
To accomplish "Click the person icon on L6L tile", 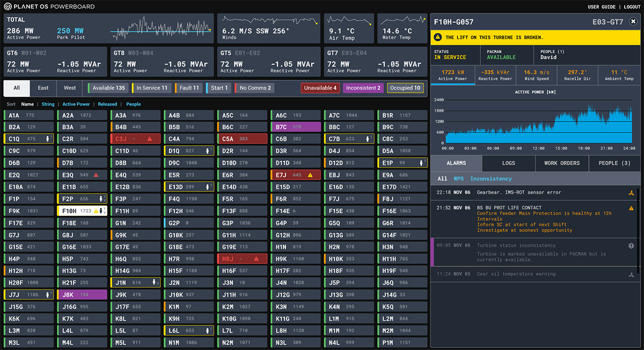I will [207, 331].
